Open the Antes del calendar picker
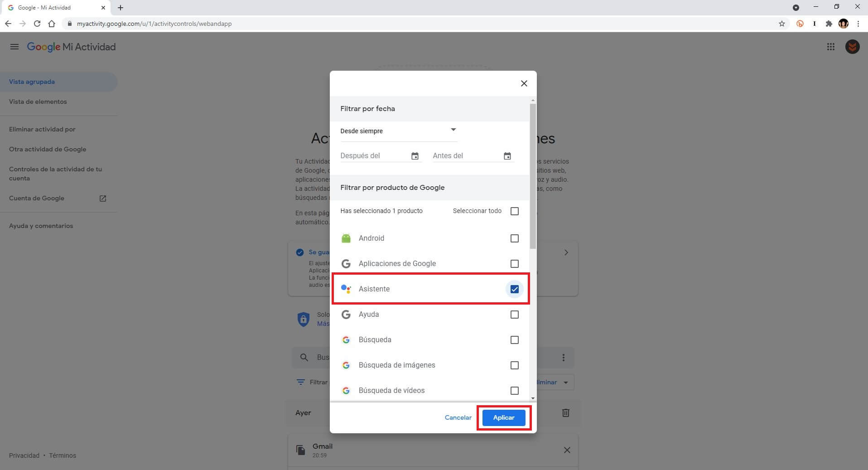868x470 pixels. (507, 156)
